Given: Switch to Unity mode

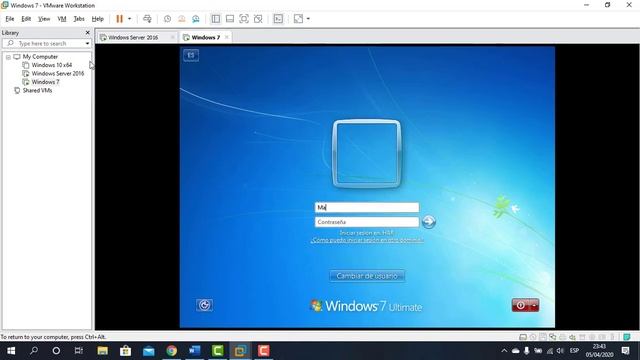Looking at the screenshot, I should tap(258, 19).
